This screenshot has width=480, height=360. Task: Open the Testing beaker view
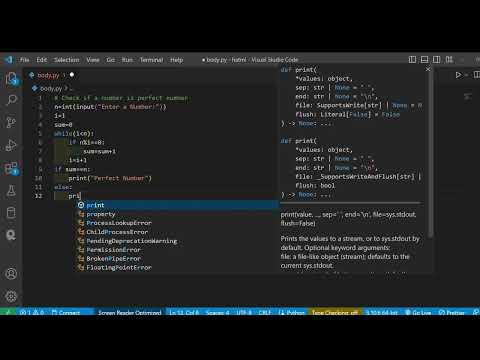pyautogui.click(x=11, y=191)
